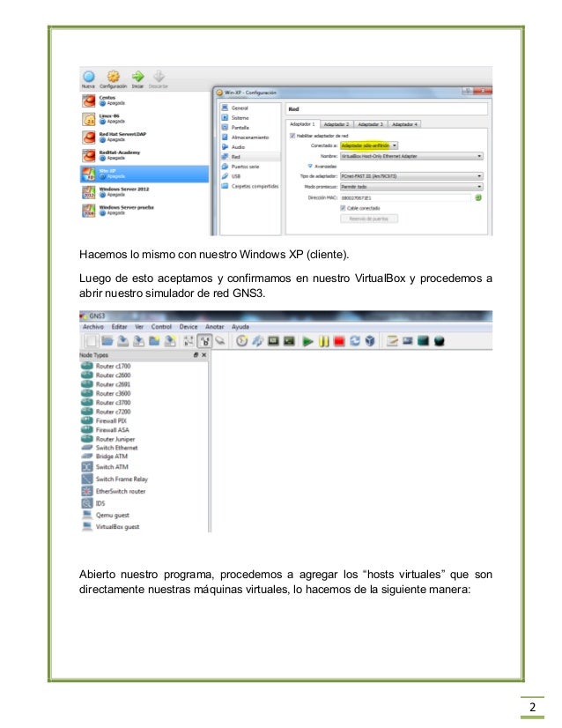This screenshot has height=728, width=562.
Task: Start all devices with green play icon
Action: point(307,342)
